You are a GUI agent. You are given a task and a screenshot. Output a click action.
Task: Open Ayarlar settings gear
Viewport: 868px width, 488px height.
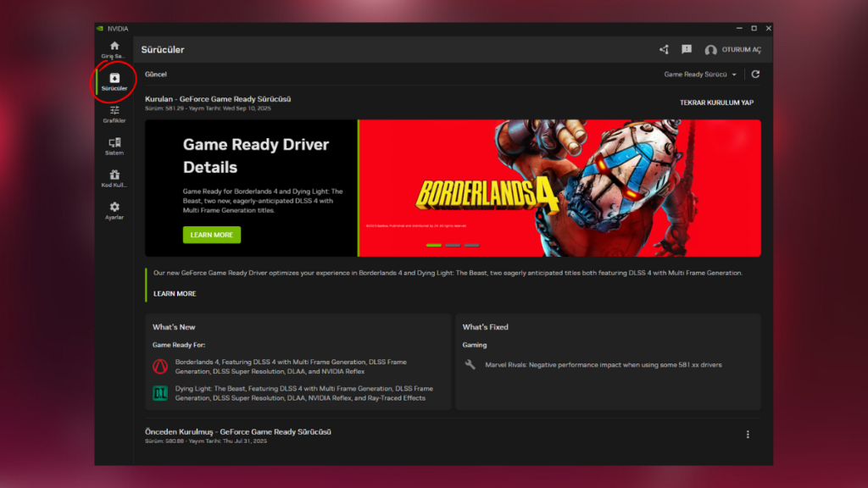pos(114,207)
